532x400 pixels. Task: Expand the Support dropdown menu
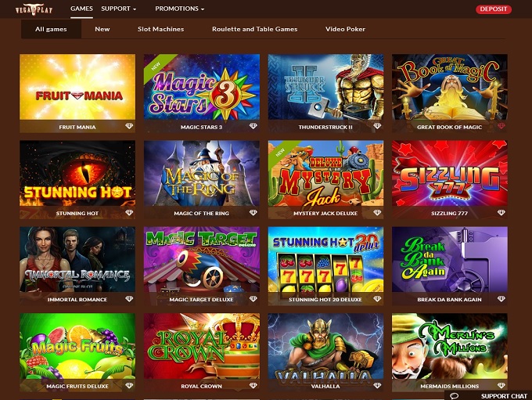click(x=118, y=9)
